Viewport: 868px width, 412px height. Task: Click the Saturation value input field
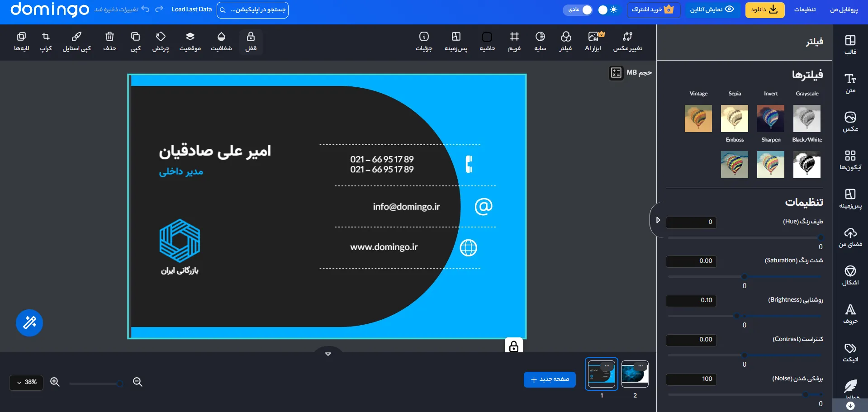691,261
